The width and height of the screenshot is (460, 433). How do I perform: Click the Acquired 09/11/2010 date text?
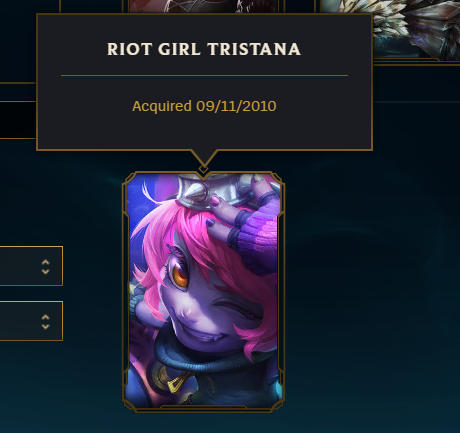pyautogui.click(x=204, y=106)
